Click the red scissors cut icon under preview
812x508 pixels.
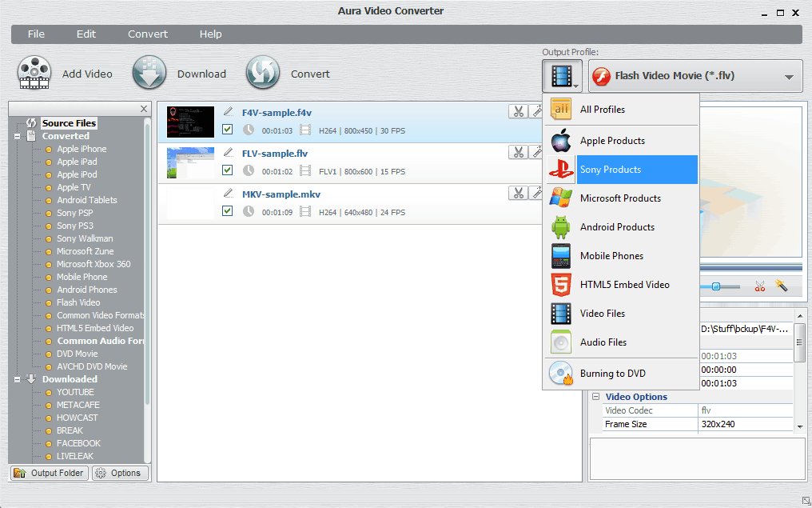pos(760,286)
